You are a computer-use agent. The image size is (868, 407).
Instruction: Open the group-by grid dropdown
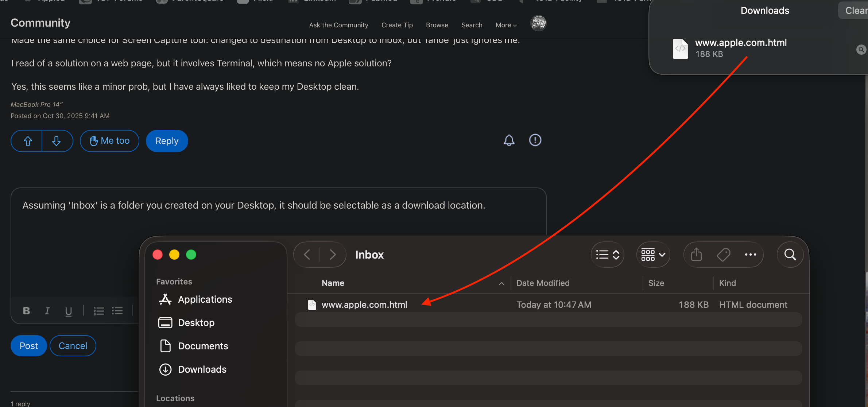(x=653, y=255)
